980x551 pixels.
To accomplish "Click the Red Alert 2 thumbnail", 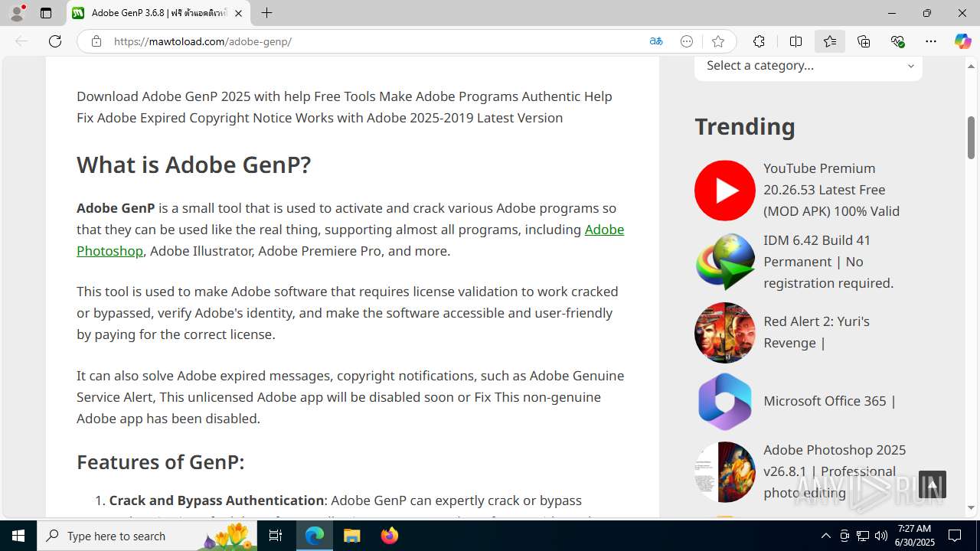I will click(725, 332).
